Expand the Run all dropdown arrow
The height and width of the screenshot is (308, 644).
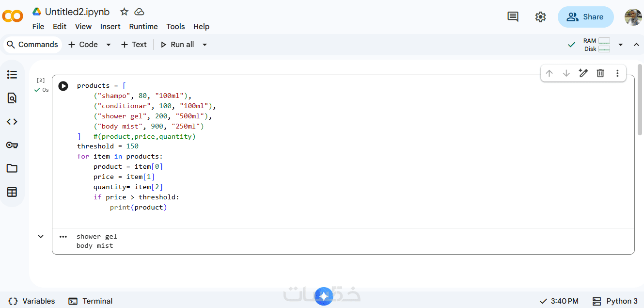[204, 45]
